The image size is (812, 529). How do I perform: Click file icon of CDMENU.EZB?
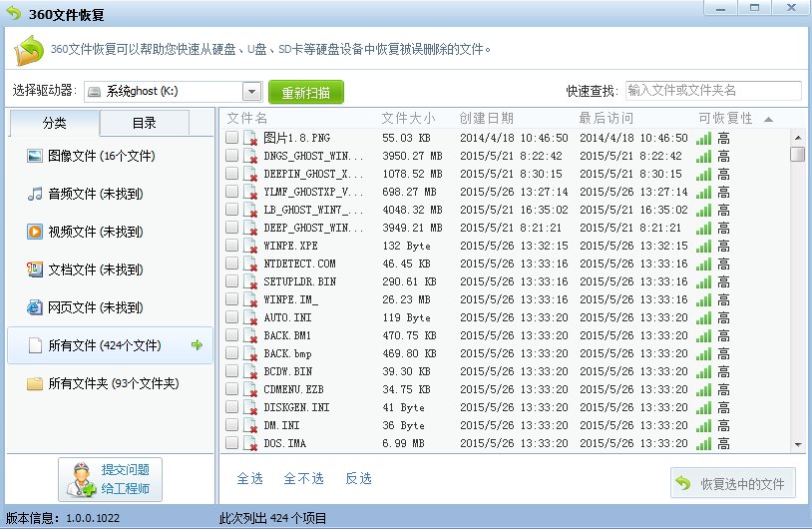click(250, 389)
